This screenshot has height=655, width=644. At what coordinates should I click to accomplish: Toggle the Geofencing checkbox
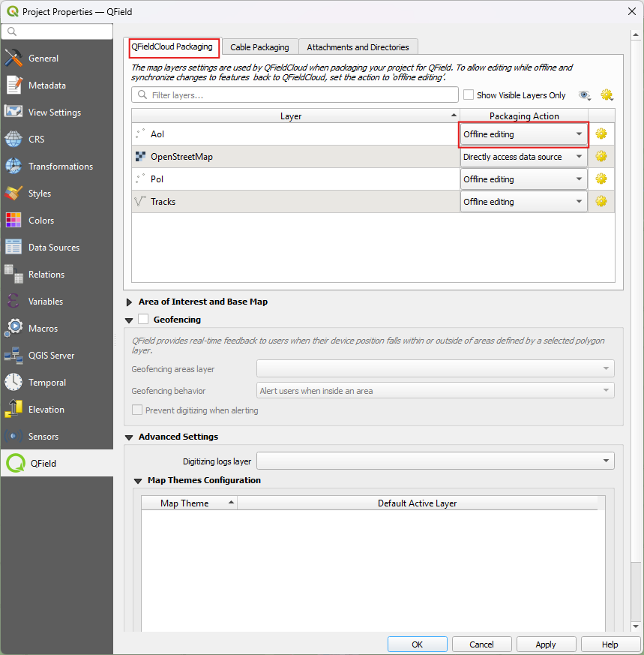coord(144,320)
